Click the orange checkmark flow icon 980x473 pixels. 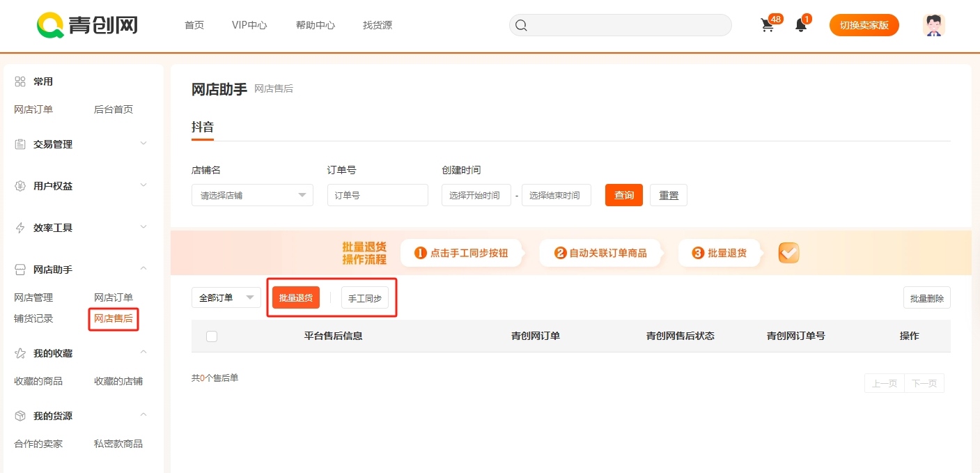click(x=788, y=253)
